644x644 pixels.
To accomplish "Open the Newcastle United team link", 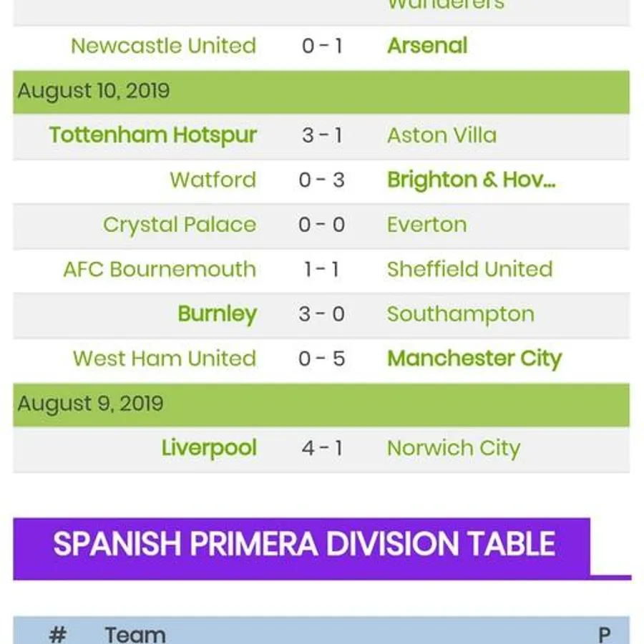I will tap(163, 46).
